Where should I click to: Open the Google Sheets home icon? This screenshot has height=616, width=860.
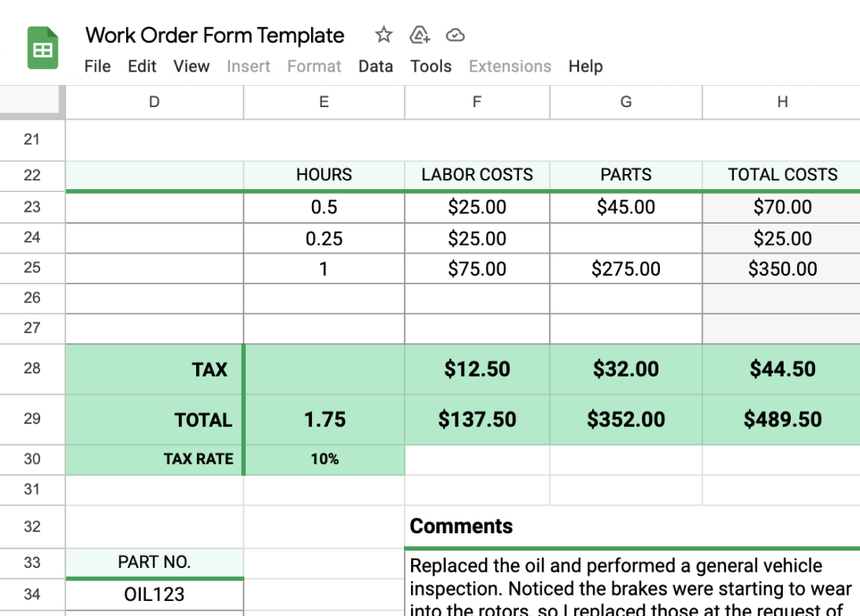pyautogui.click(x=43, y=48)
